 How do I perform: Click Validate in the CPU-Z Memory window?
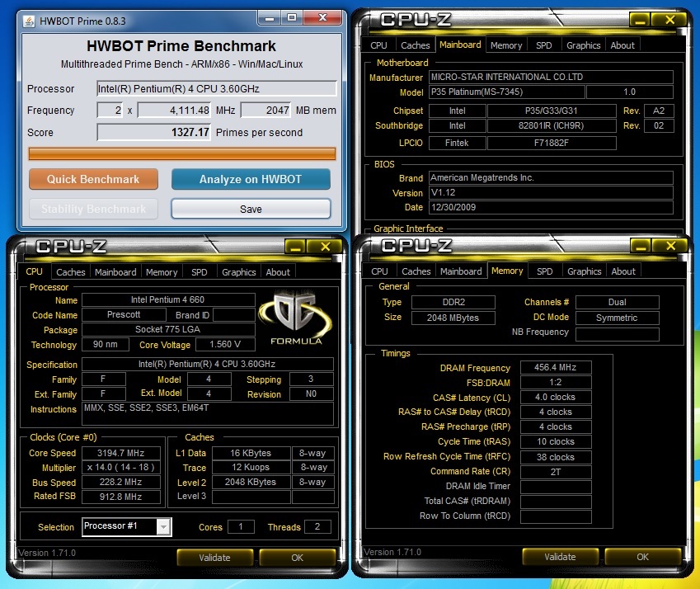point(561,557)
